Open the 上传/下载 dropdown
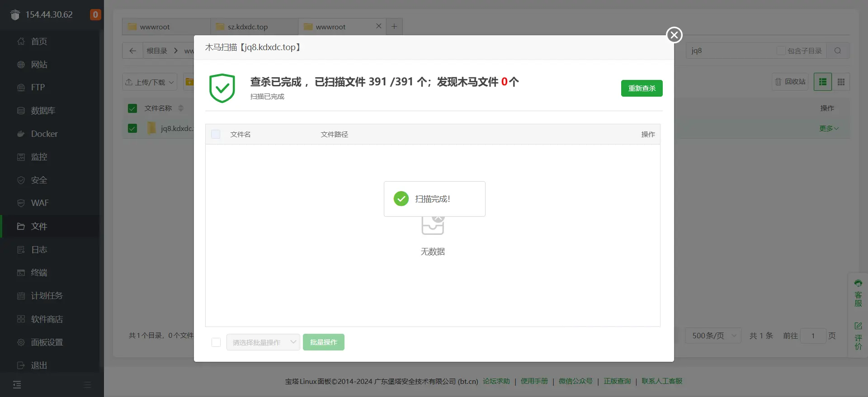 (150, 82)
